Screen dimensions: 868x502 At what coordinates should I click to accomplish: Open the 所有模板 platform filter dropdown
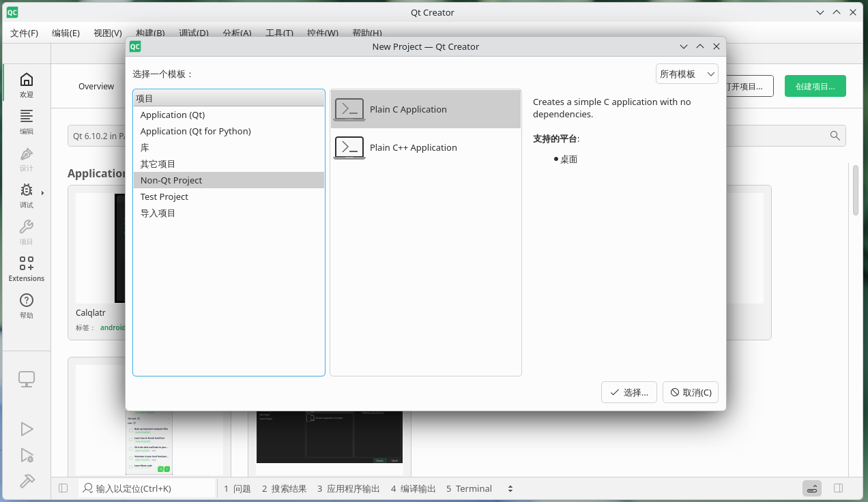(x=686, y=74)
